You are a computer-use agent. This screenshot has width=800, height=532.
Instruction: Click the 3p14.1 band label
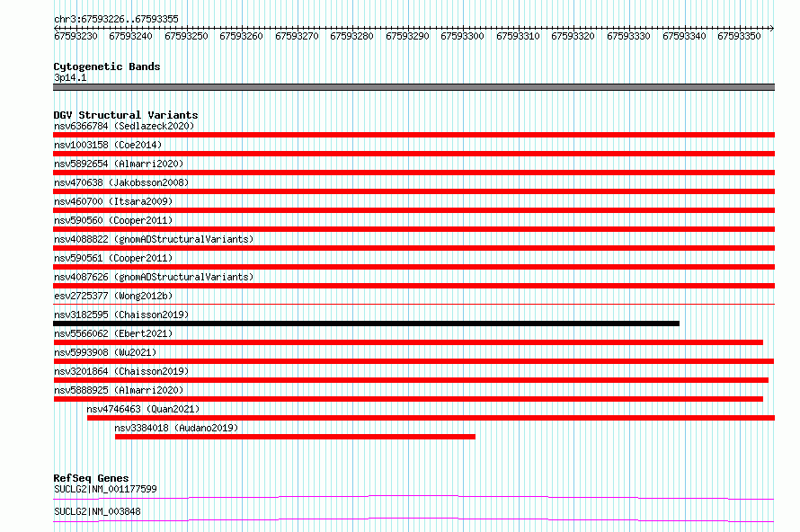coord(70,77)
